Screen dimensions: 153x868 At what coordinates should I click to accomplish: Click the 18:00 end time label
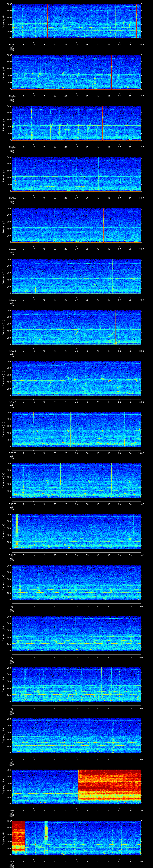pos(141,861)
